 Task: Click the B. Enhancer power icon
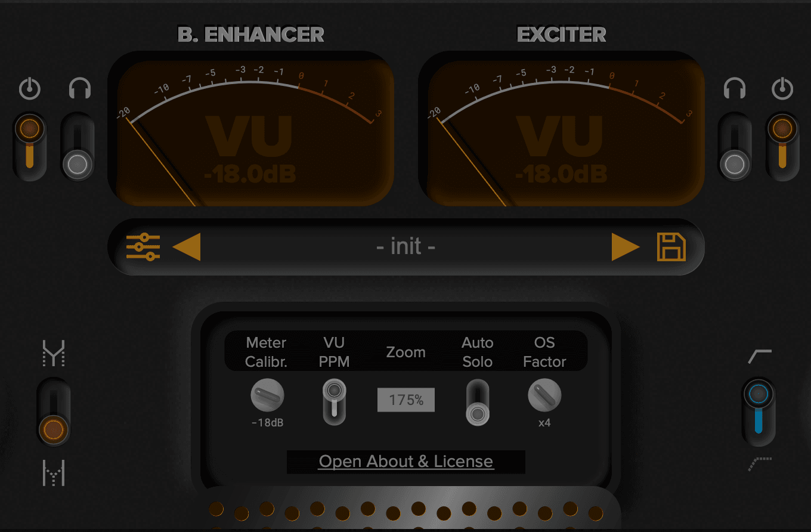[x=30, y=90]
